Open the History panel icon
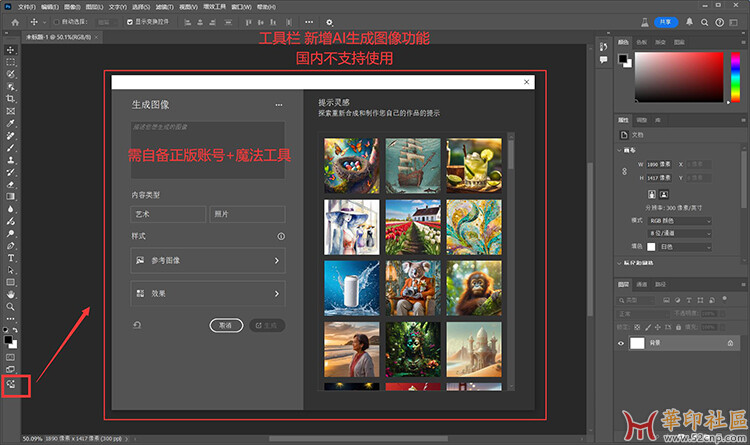Viewport: 750px width, 445px height. [603, 46]
